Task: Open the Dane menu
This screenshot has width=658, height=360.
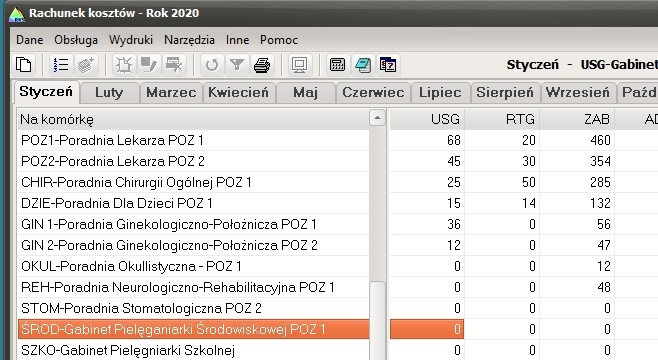Action: 30,40
